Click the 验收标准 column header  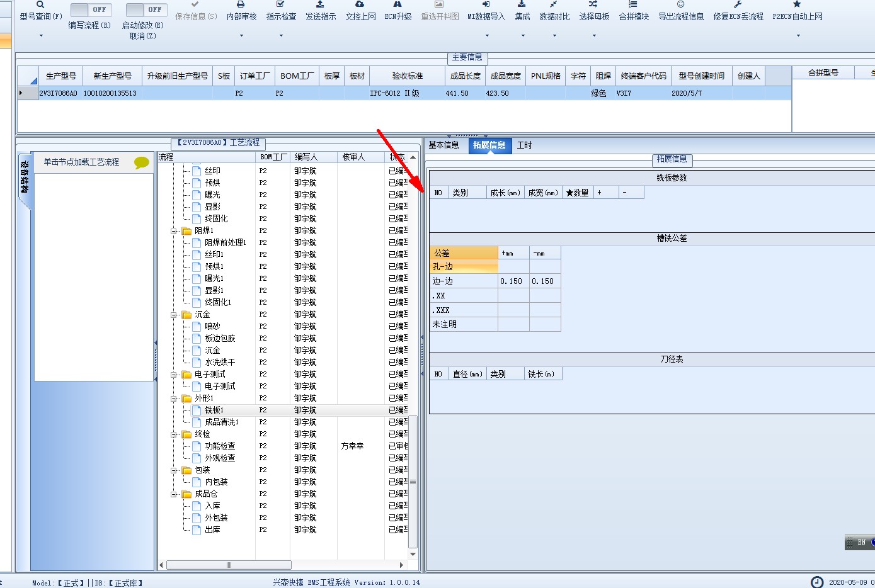coord(408,76)
